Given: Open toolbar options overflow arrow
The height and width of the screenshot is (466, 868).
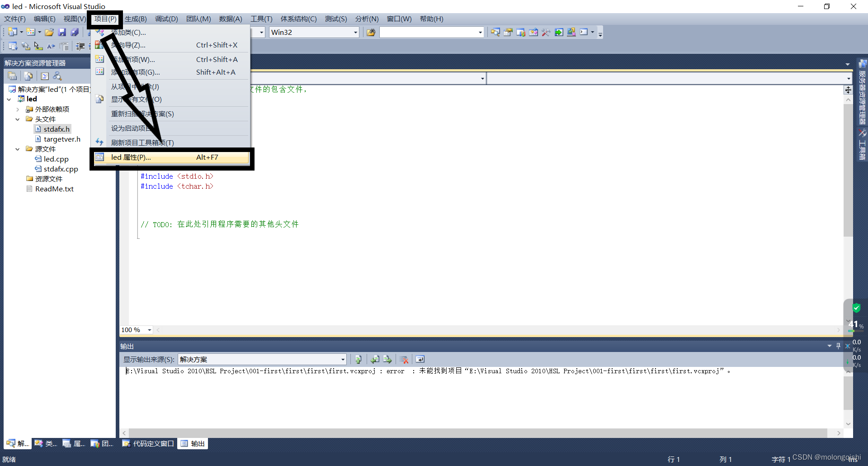Looking at the screenshot, I should pos(600,33).
